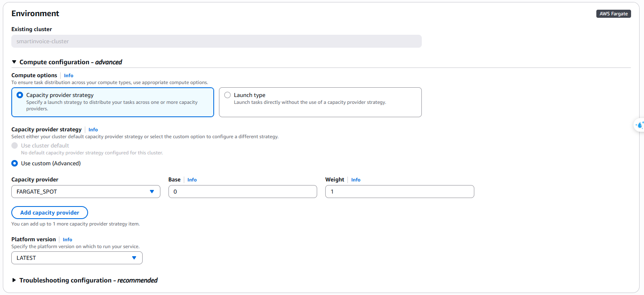This screenshot has width=644, height=295.
Task: Open Info link next to Base
Action: click(192, 180)
